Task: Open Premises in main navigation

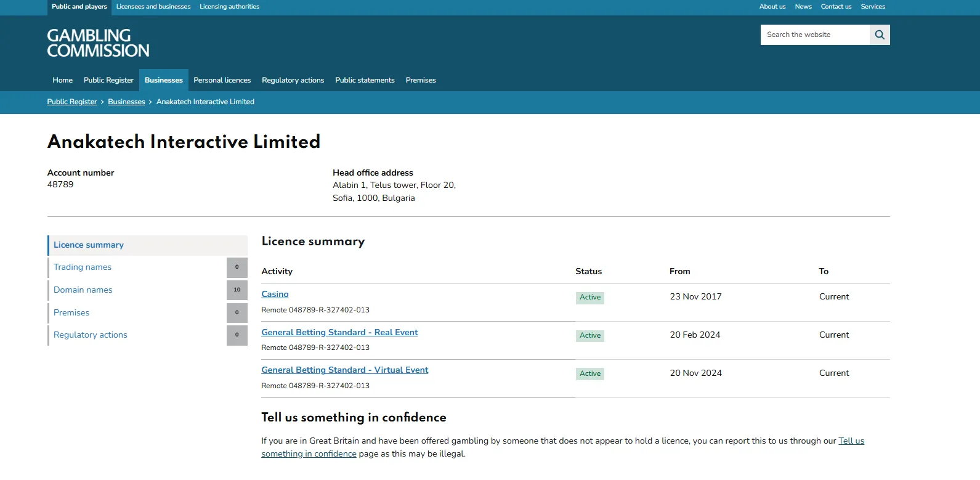Action: click(x=421, y=80)
